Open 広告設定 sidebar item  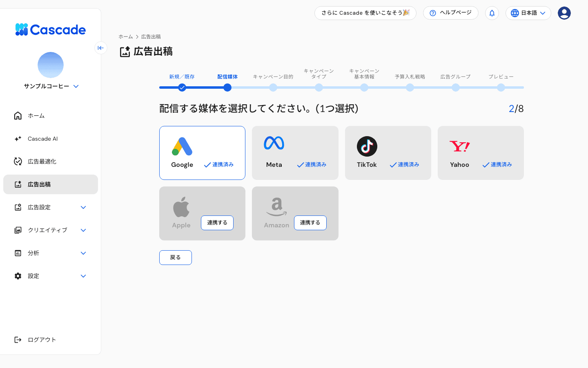51,207
